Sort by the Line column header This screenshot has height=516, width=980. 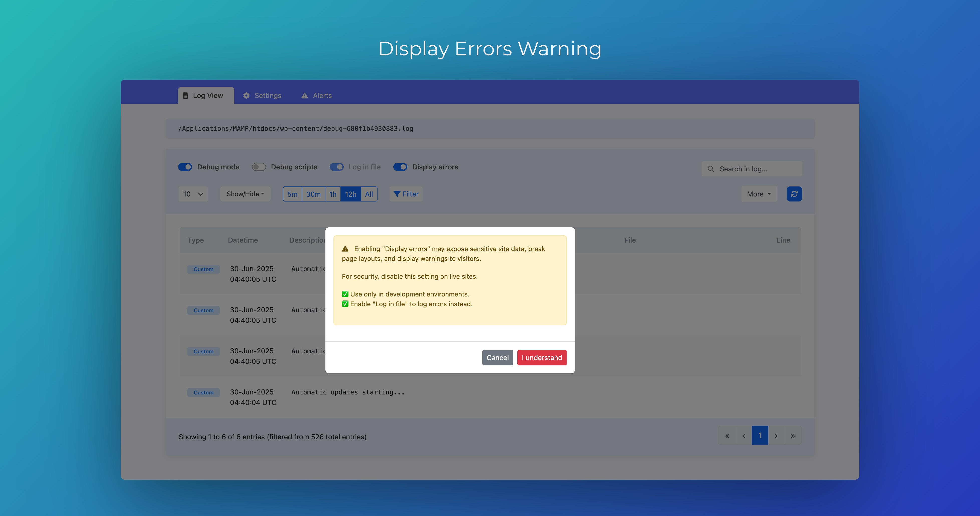coord(783,240)
